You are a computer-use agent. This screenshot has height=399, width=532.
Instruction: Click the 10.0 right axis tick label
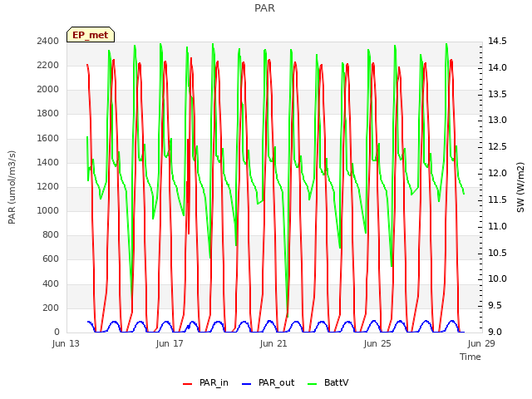497,279
